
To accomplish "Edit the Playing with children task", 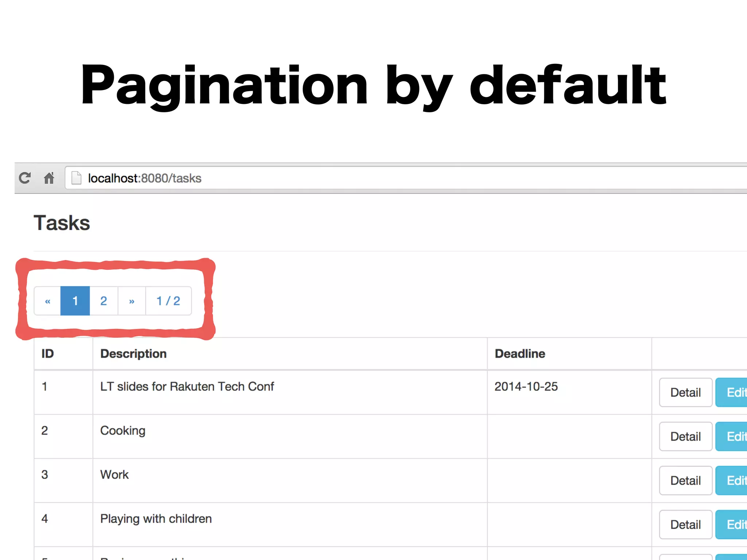I will (731, 525).
